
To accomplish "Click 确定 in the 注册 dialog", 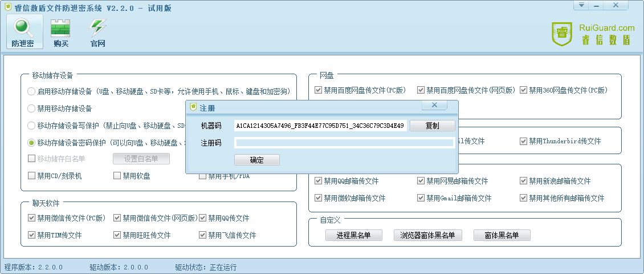I will click(x=256, y=160).
